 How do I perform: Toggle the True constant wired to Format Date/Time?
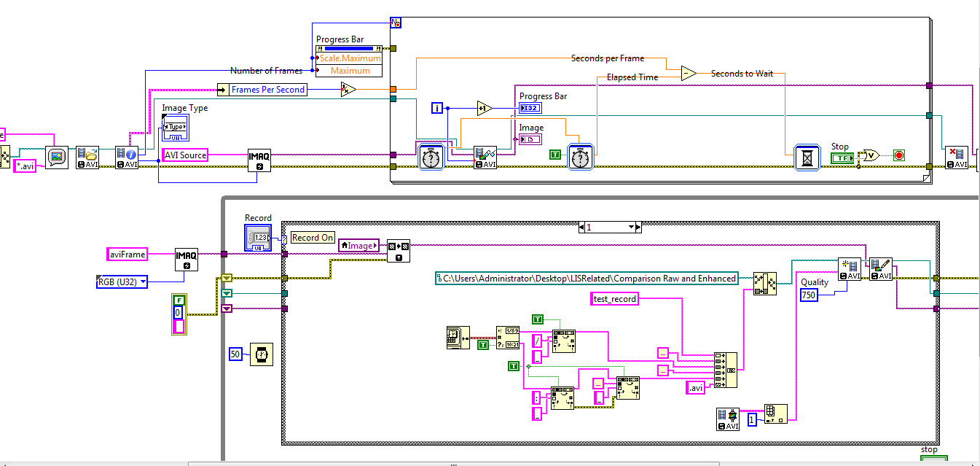pyautogui.click(x=482, y=344)
